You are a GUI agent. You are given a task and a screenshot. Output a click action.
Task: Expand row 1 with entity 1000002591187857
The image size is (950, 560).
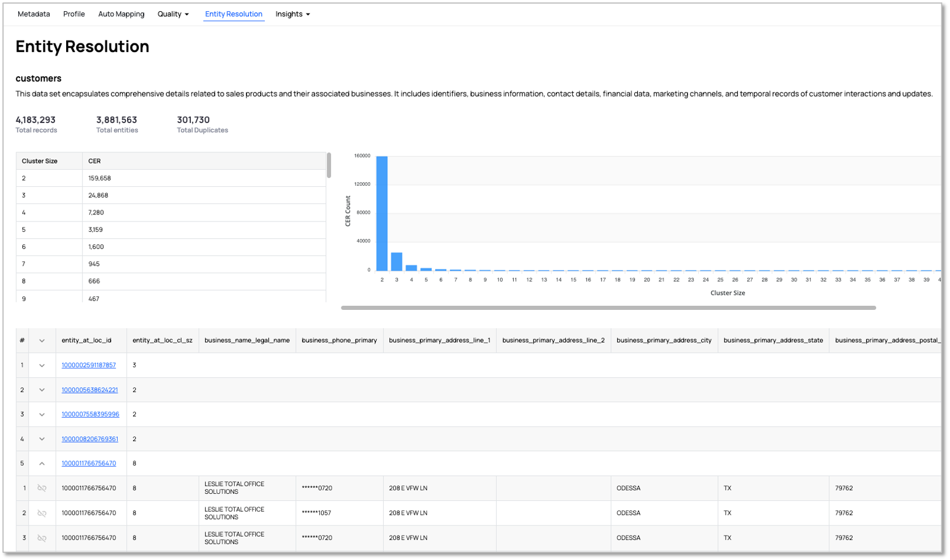pyautogui.click(x=42, y=366)
